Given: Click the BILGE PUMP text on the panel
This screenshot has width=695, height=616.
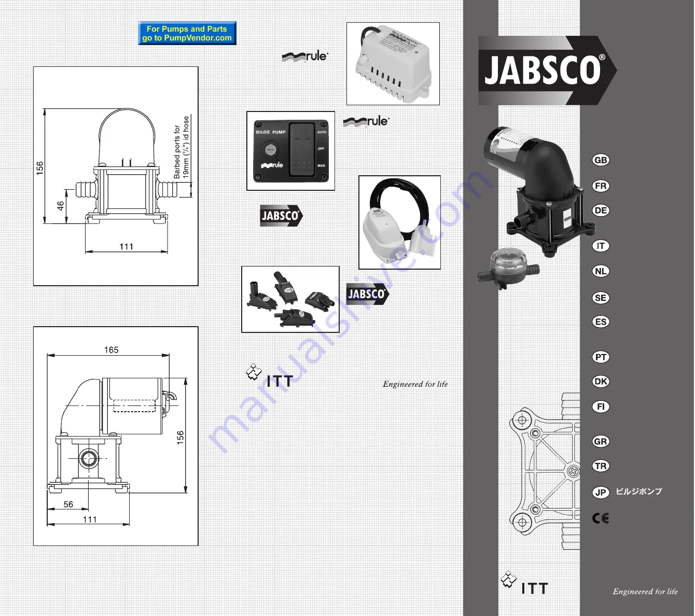Looking at the screenshot, I should (x=271, y=132).
